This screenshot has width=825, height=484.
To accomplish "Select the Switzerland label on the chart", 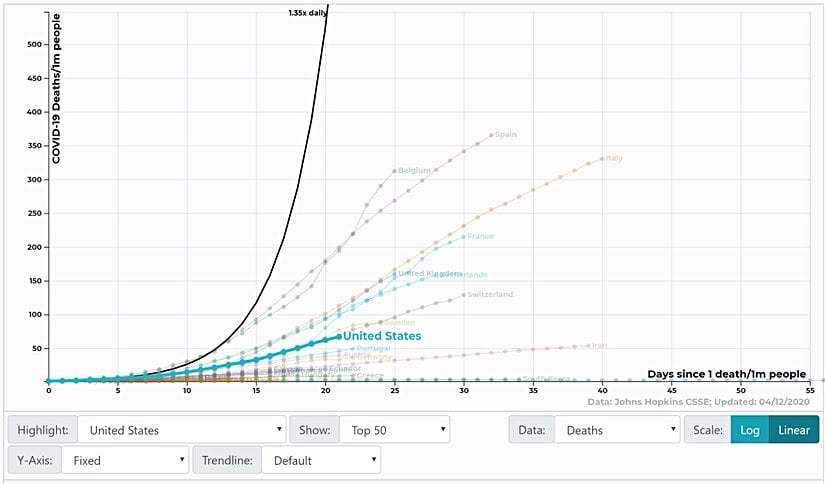I will [490, 294].
